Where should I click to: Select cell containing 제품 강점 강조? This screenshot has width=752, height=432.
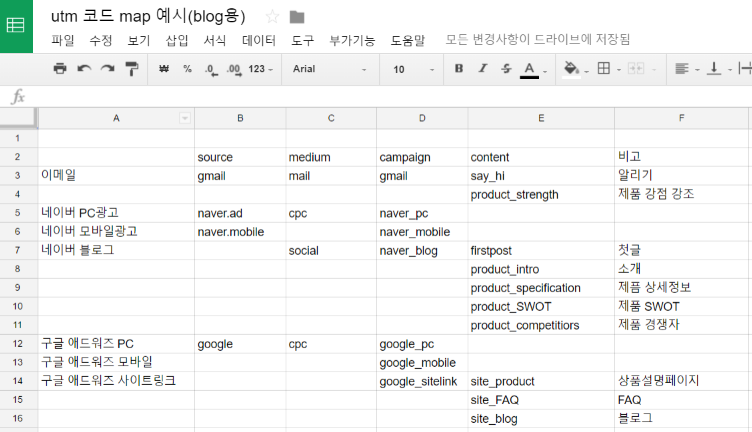[x=682, y=194]
